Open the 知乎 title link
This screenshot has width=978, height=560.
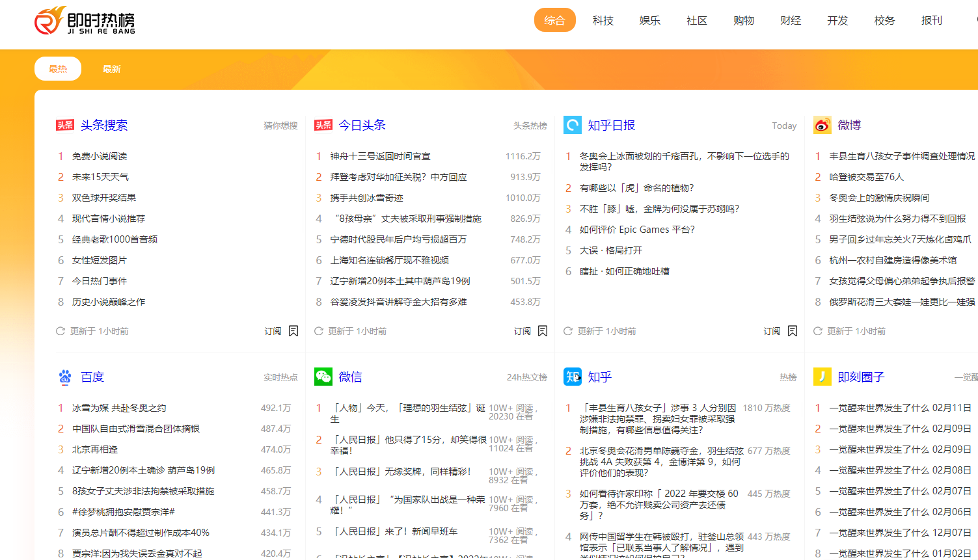[x=600, y=377]
